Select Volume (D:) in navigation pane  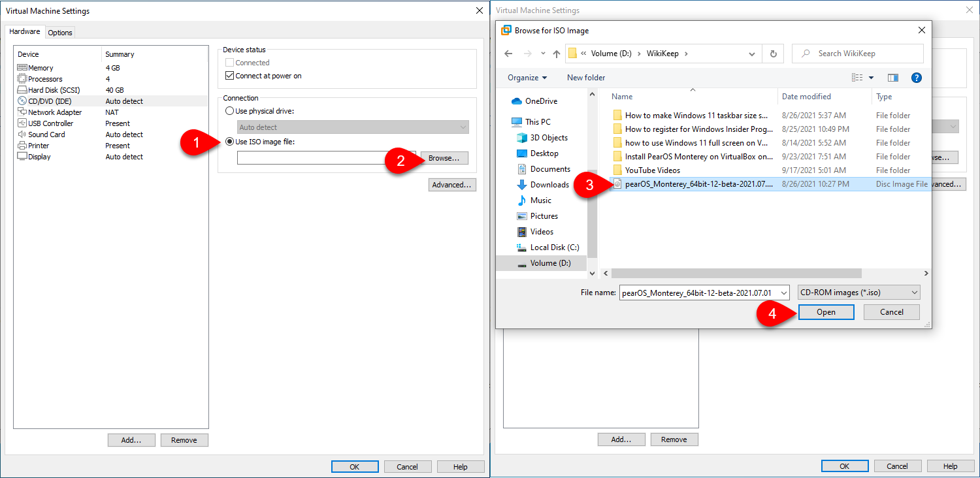pos(542,263)
